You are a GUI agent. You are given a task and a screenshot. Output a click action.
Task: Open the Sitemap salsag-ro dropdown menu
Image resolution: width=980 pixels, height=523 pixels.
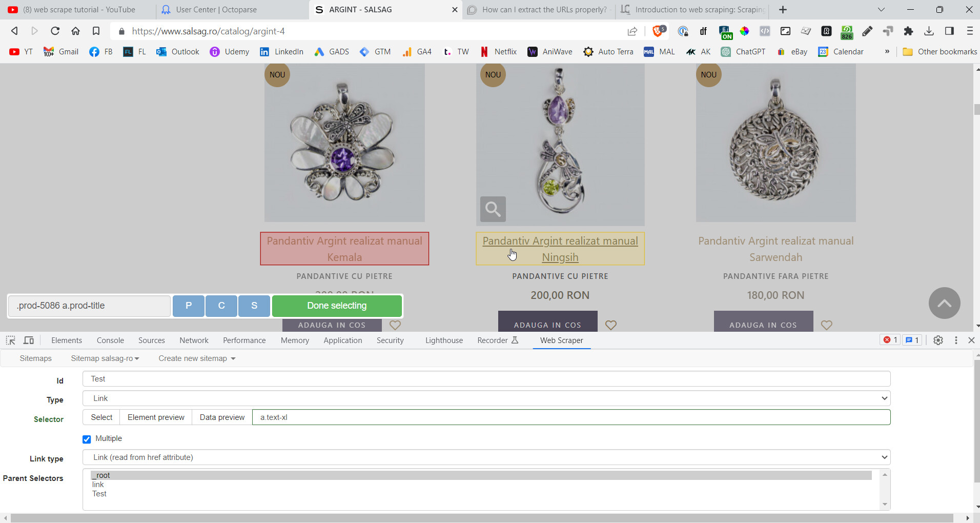coord(105,358)
